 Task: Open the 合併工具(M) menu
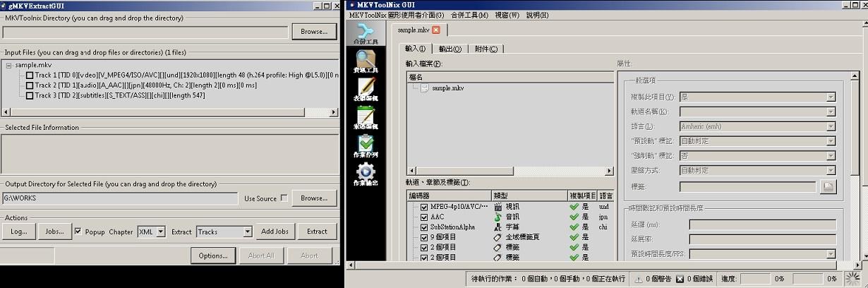click(x=469, y=15)
